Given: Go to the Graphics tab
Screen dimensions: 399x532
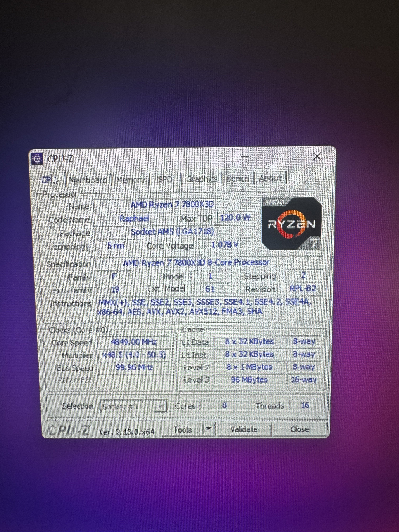Looking at the screenshot, I should (201, 179).
